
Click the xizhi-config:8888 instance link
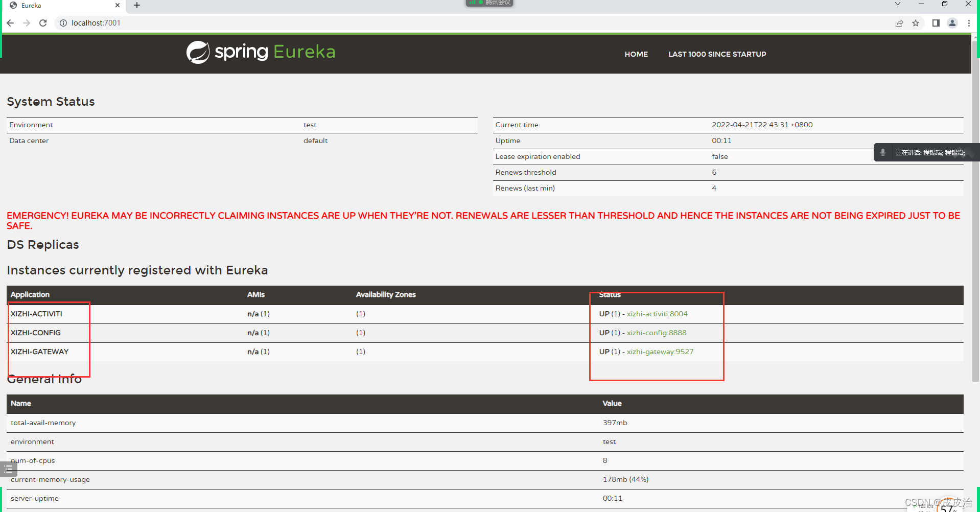(x=656, y=333)
